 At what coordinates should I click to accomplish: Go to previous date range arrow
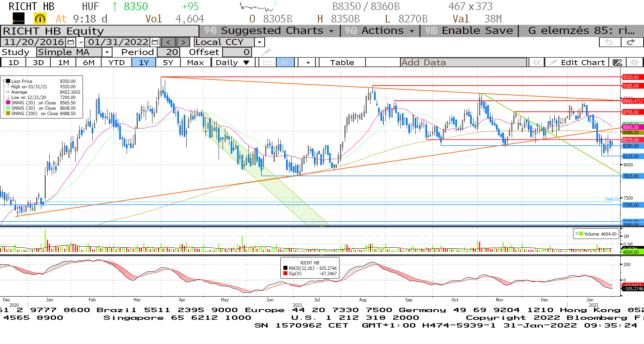(x=169, y=42)
